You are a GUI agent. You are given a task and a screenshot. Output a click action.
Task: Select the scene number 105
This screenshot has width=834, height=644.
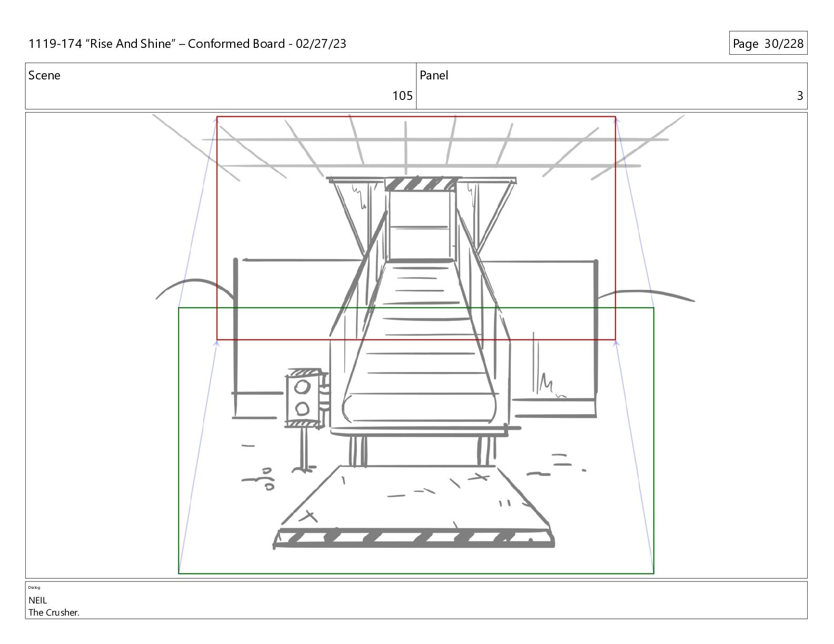[x=402, y=96]
